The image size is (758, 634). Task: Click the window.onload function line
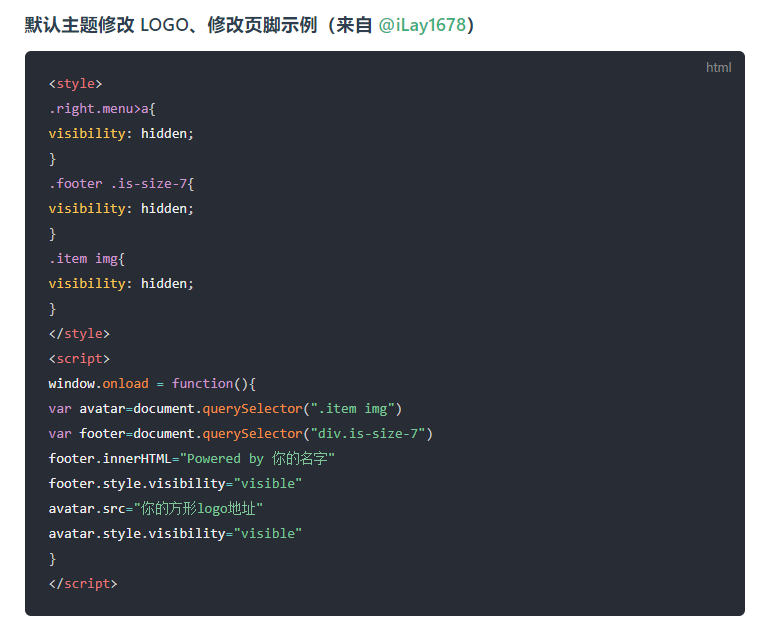click(152, 384)
